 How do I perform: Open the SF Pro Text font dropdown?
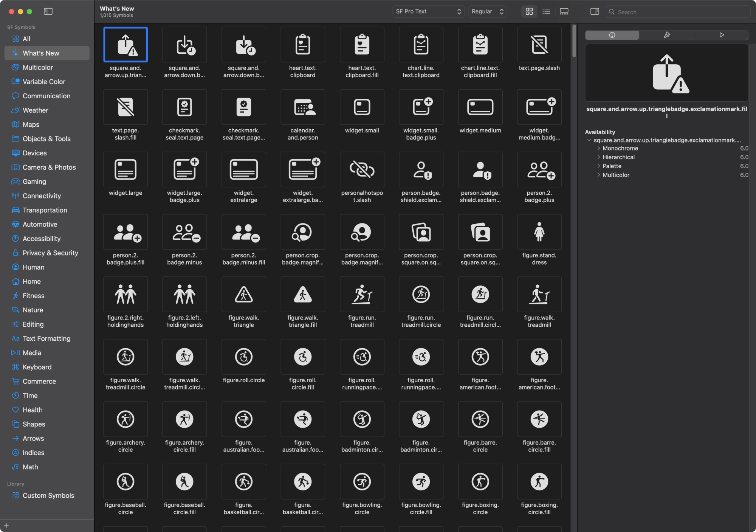pos(428,11)
